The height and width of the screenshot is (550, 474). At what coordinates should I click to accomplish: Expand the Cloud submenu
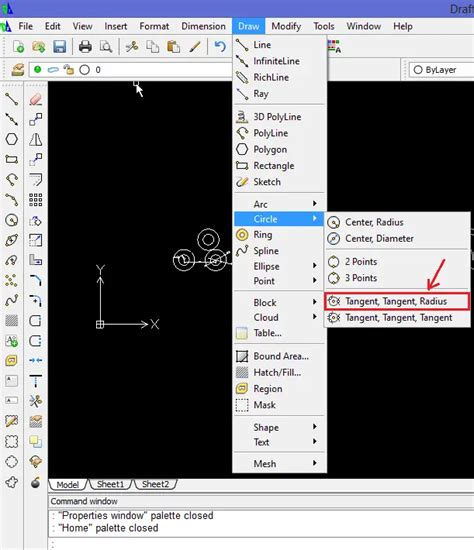tap(279, 317)
